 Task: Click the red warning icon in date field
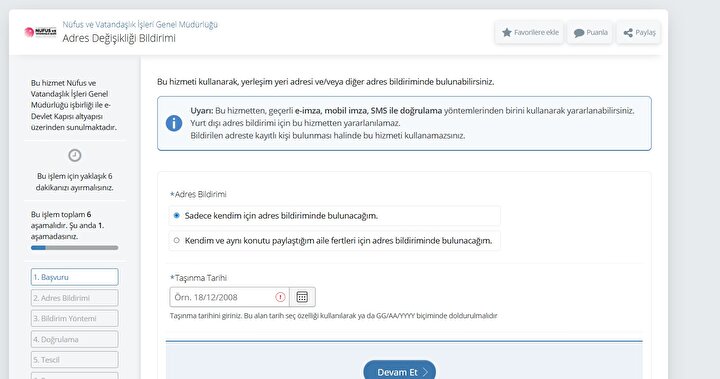(x=280, y=297)
